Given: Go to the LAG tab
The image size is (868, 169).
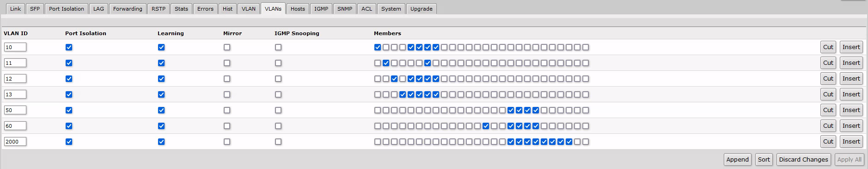Looking at the screenshot, I should (x=98, y=9).
